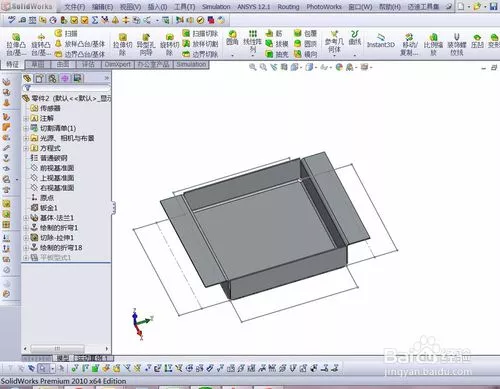Expand the 基体-法兰1 feature node
Screen dimensions: 500x389
(26, 218)
